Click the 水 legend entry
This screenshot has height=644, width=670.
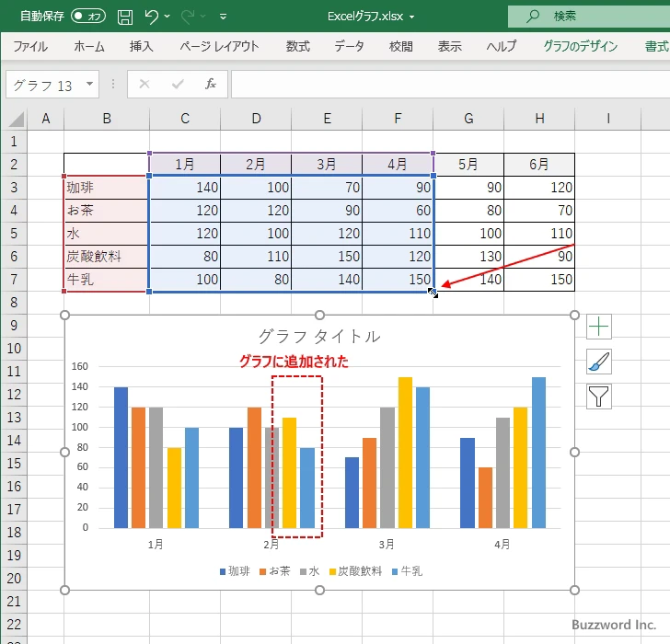pos(310,571)
